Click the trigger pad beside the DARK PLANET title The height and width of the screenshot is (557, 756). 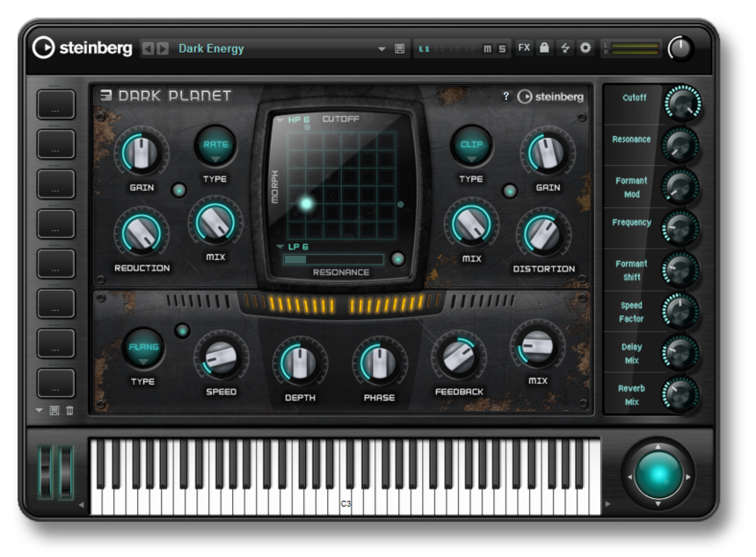pos(56,104)
